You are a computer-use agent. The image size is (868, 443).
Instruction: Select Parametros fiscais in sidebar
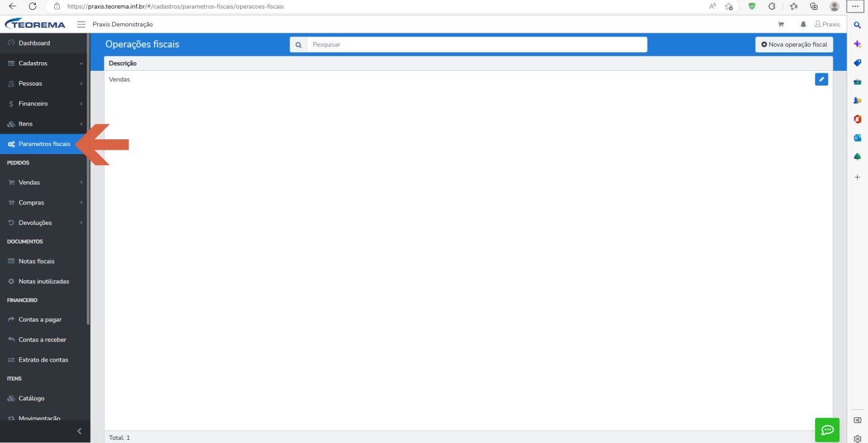tap(44, 144)
